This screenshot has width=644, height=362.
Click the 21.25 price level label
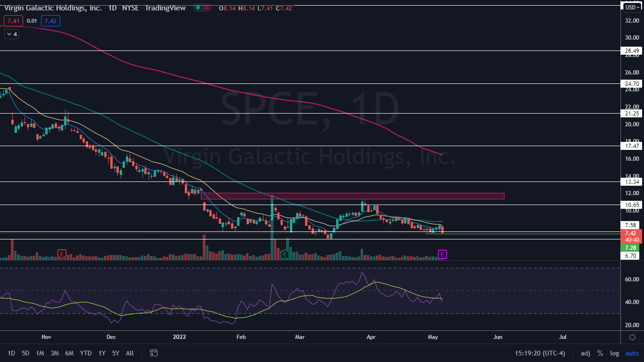[x=632, y=114]
